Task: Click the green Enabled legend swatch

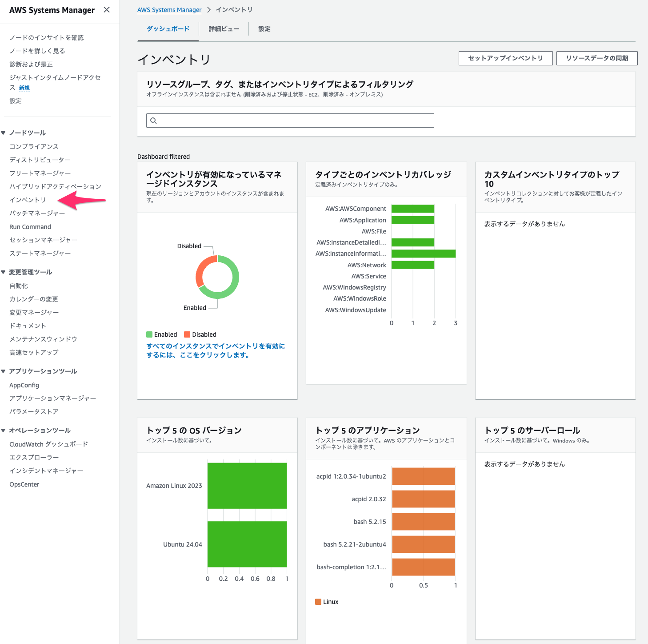Action: [x=149, y=334]
